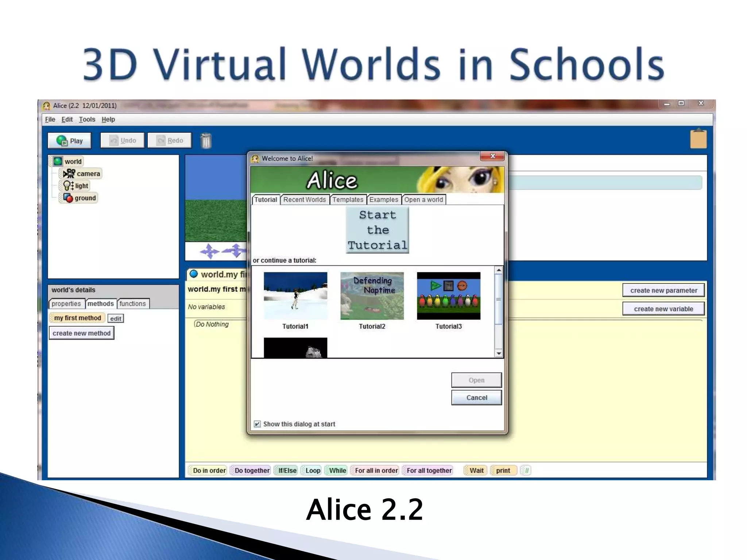Switch to the methods tab
The image size is (747, 560).
101,304
